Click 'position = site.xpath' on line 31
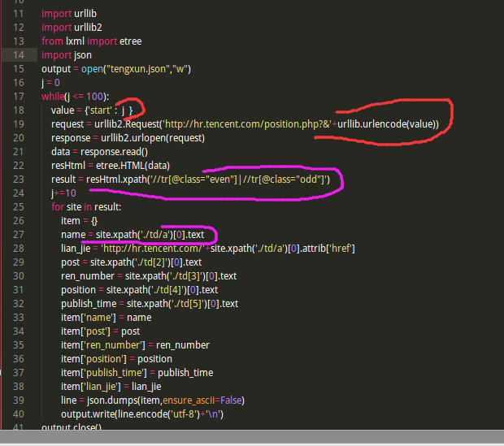Screen dimensions: 504x446 [140, 290]
